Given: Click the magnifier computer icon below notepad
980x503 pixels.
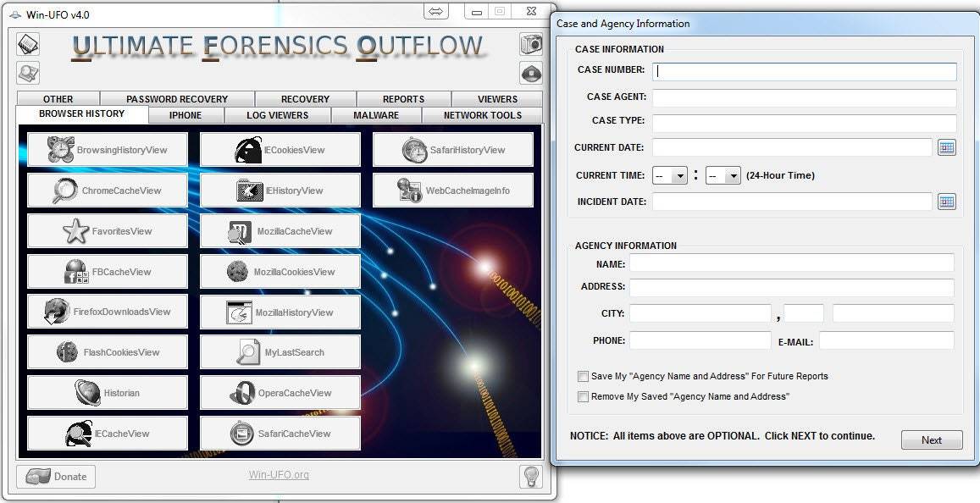Looking at the screenshot, I should pyautogui.click(x=27, y=73).
